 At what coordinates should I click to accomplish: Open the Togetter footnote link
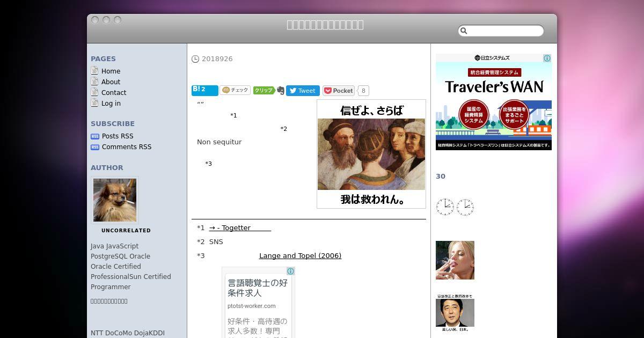point(240,228)
